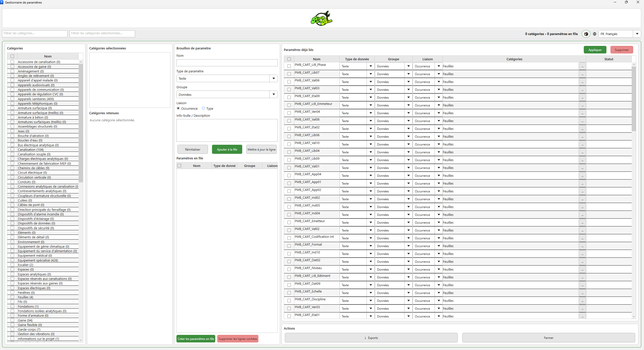Sort linked parameters by Nom column header
The width and height of the screenshot is (644, 350).
(x=317, y=59)
